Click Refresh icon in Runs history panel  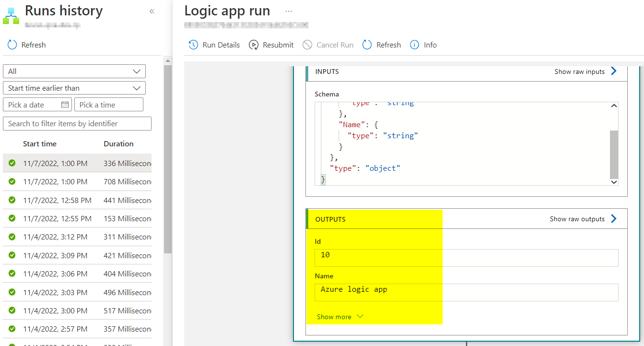(x=12, y=45)
